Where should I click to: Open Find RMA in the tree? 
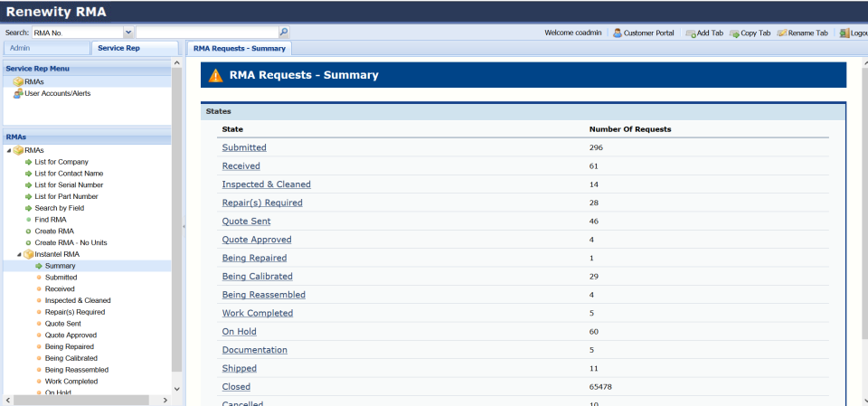coord(50,220)
